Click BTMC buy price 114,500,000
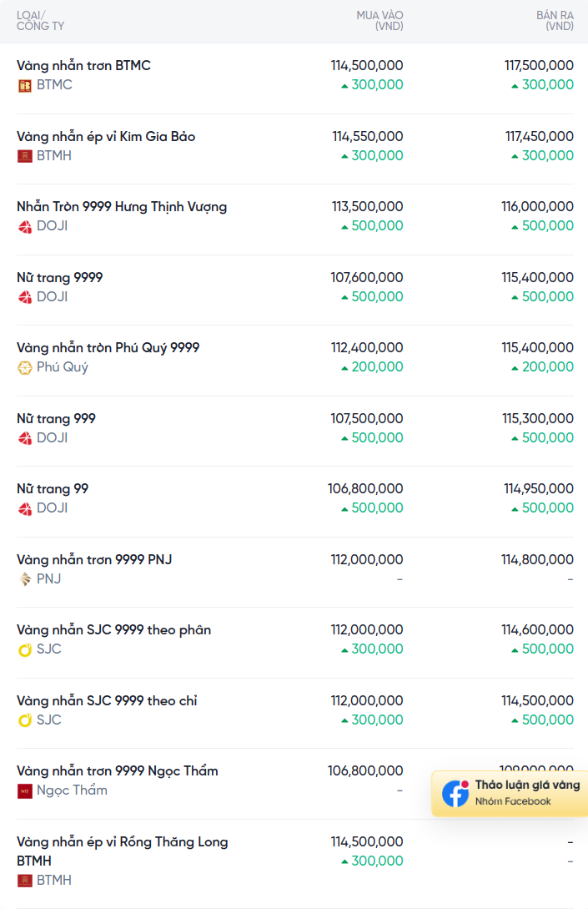 click(x=367, y=65)
